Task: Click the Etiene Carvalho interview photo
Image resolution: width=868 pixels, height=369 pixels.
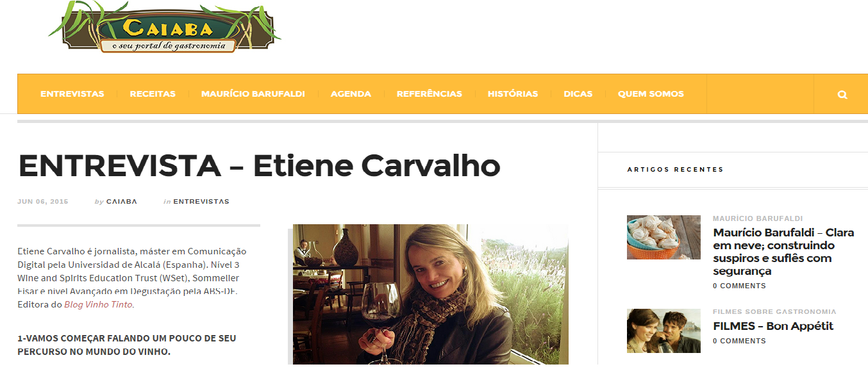Action: 431,295
